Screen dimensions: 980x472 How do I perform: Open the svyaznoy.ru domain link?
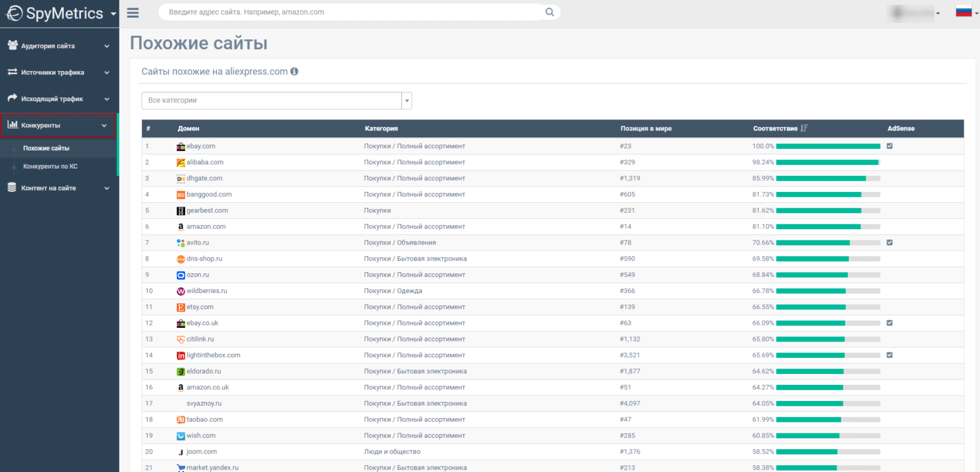coord(204,404)
